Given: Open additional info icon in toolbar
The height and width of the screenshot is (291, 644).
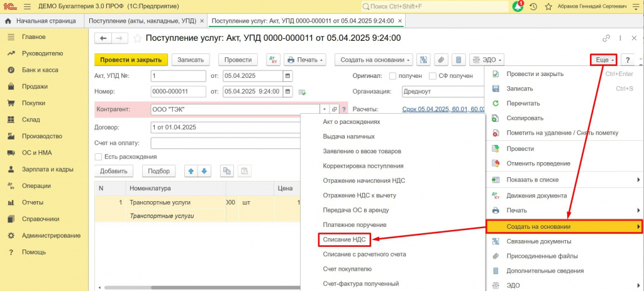Looking at the screenshot, I should click(458, 60).
